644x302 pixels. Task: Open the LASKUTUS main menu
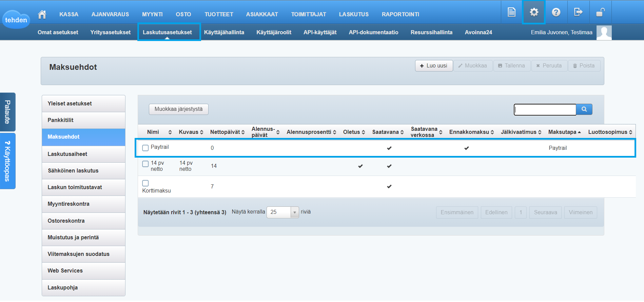tap(353, 14)
